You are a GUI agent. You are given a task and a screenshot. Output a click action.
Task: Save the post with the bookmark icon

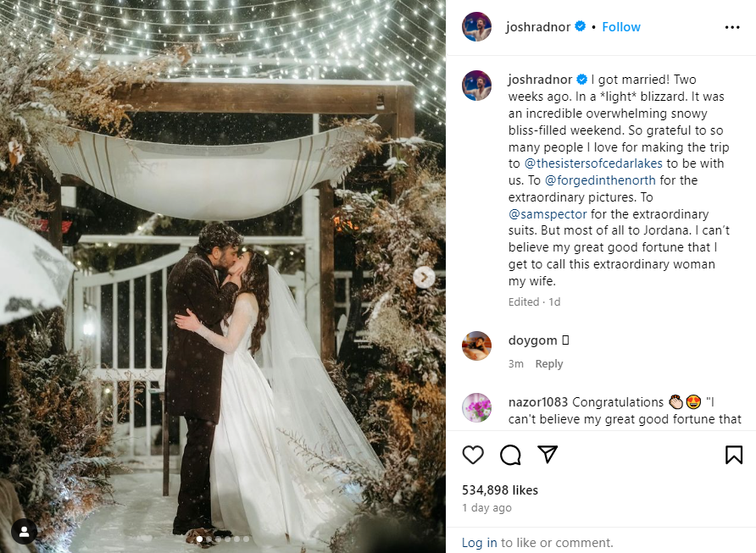(x=734, y=455)
